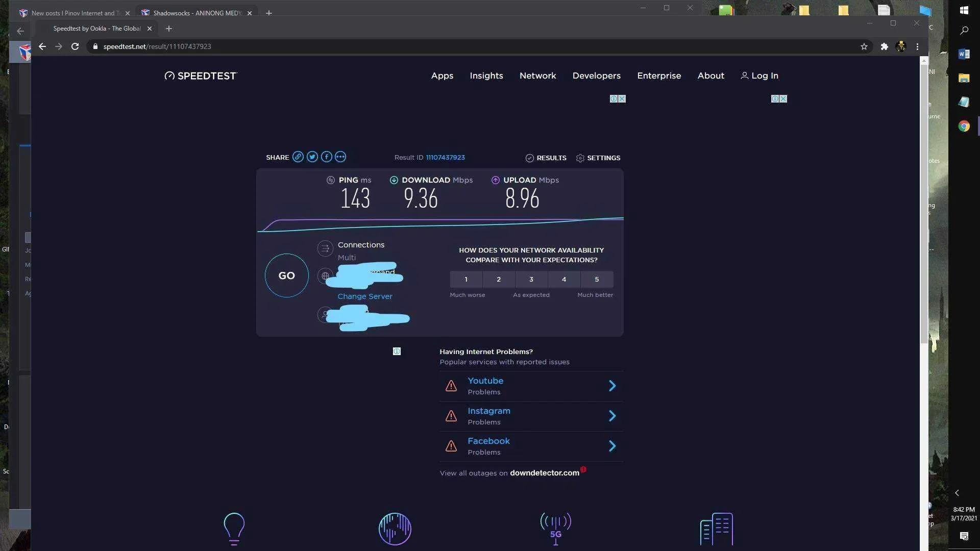Click the lightbulb icon at page bottom
This screenshot has width=980, height=551.
[x=234, y=529]
